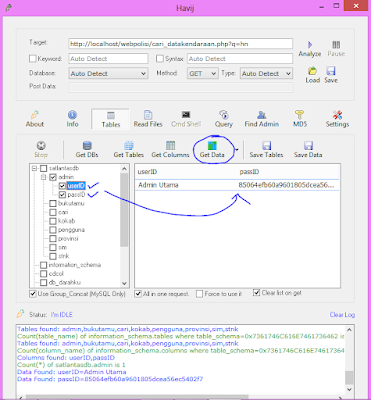Open the Type Auto Detect dropdown
This screenshot has height=400, width=371.
coord(266,73)
